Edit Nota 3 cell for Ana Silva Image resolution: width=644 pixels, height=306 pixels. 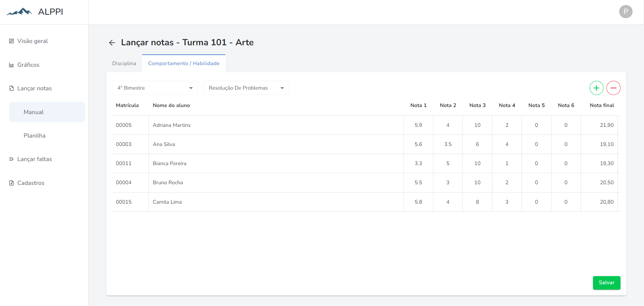(477, 144)
